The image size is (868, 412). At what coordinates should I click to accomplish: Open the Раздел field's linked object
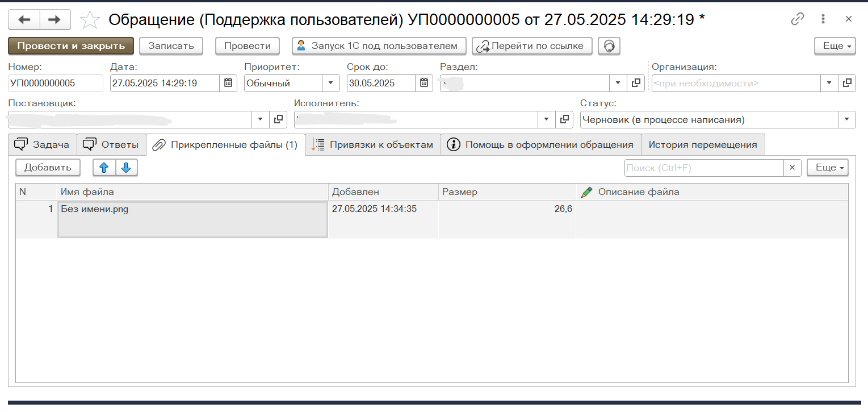pos(636,83)
